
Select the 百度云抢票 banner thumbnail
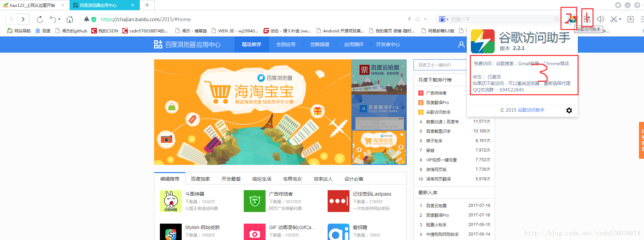point(379,77)
